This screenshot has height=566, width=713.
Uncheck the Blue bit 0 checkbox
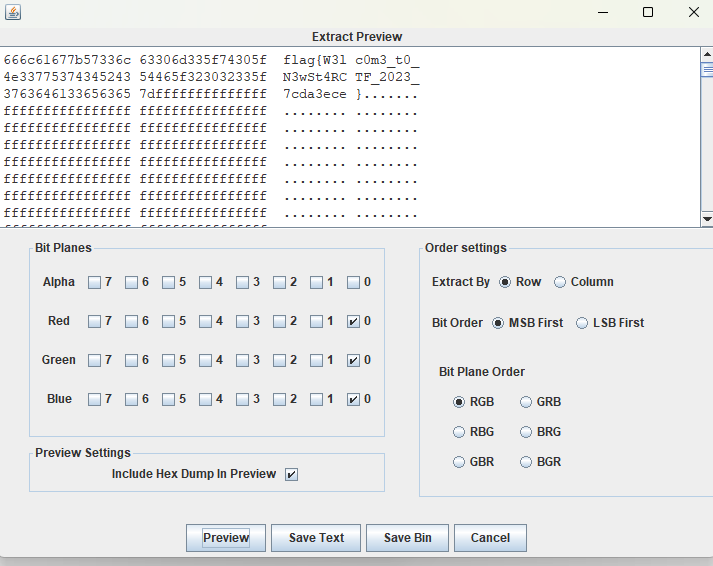click(x=353, y=399)
